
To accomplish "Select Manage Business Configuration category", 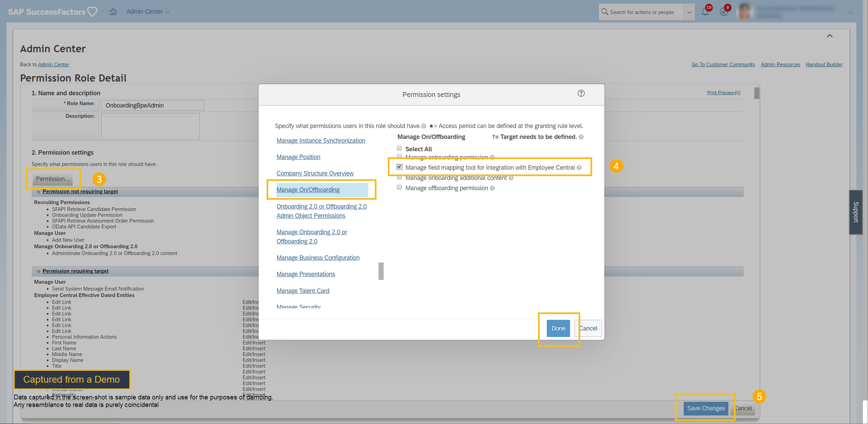I will click(318, 258).
